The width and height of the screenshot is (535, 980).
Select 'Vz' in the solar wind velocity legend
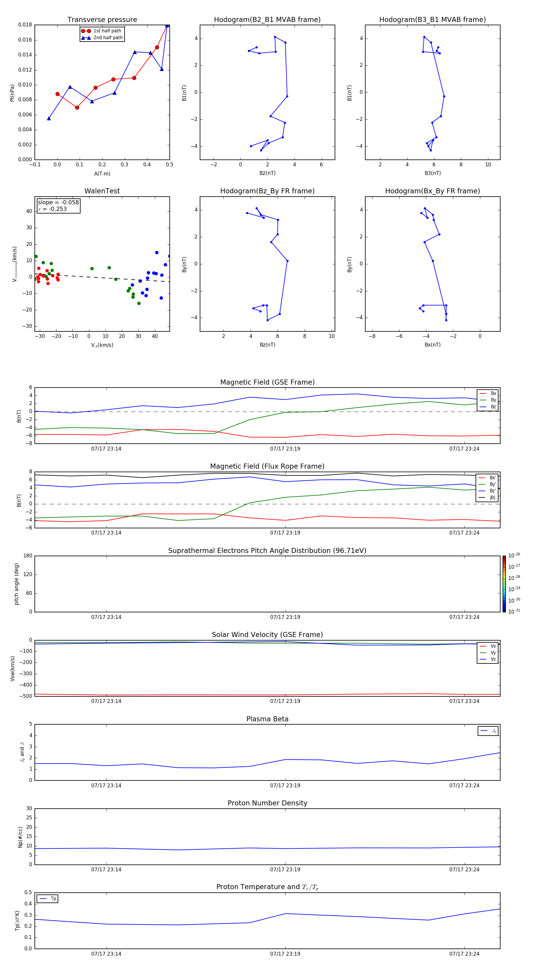coord(488,659)
